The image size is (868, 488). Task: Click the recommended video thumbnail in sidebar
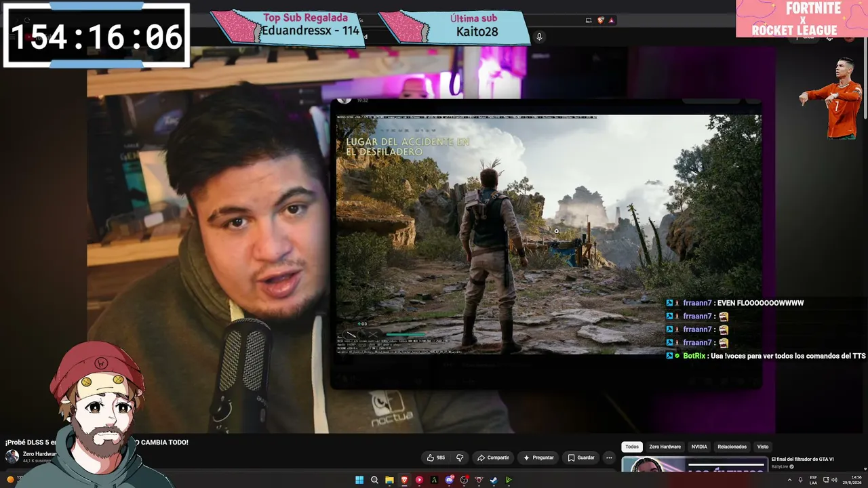[x=694, y=464]
